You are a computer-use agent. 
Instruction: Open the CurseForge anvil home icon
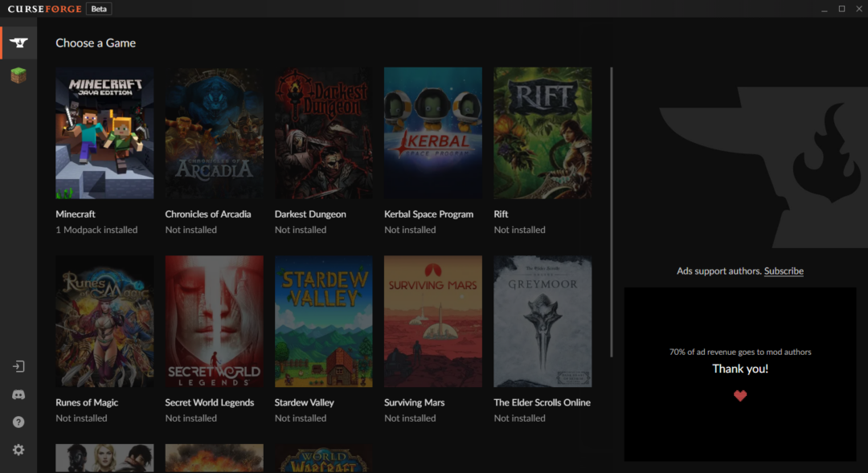18,43
